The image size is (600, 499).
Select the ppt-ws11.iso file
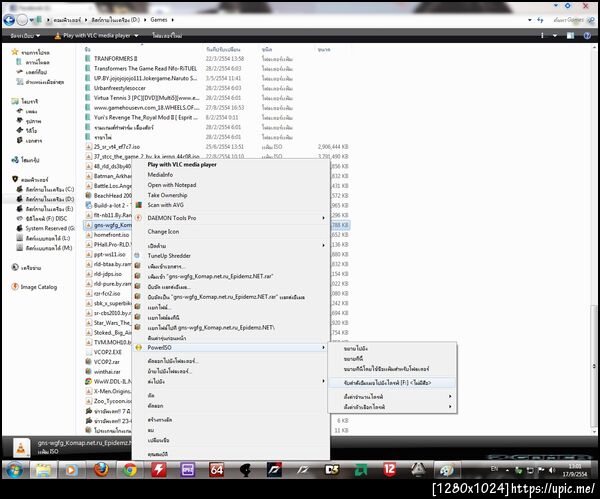coord(109,254)
